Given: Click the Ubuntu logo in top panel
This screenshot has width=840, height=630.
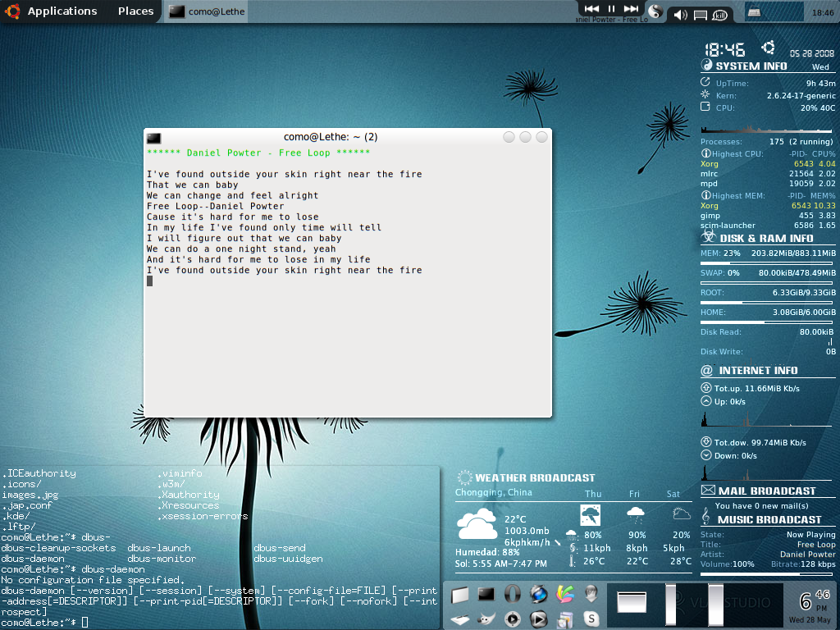Looking at the screenshot, I should click(x=12, y=11).
